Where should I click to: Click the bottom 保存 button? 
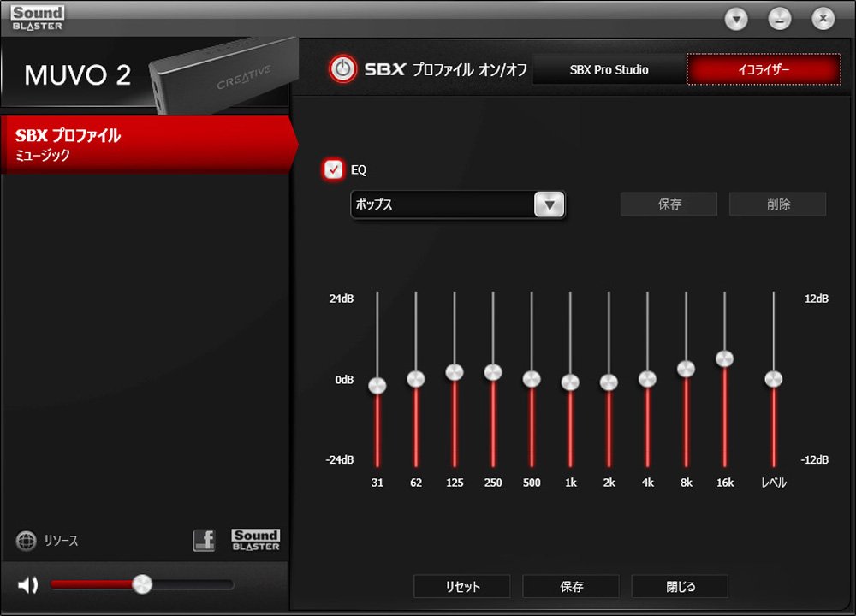pos(571,587)
